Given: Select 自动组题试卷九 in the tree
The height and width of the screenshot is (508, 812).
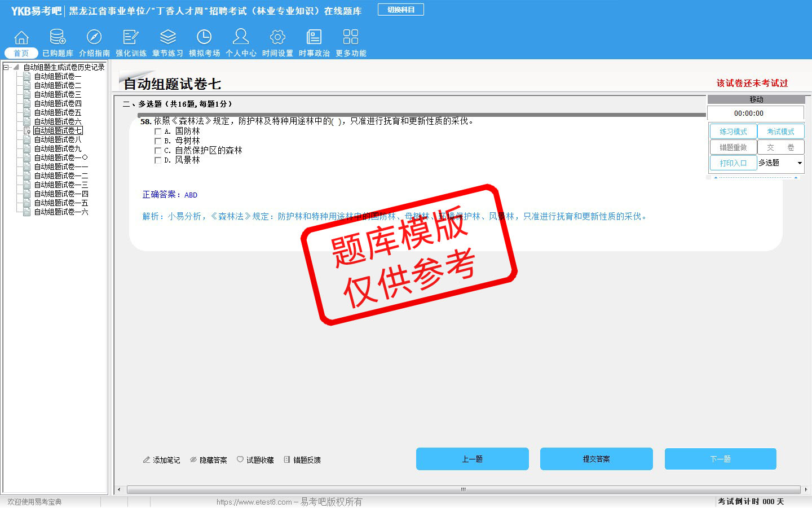Looking at the screenshot, I should click(58, 148).
